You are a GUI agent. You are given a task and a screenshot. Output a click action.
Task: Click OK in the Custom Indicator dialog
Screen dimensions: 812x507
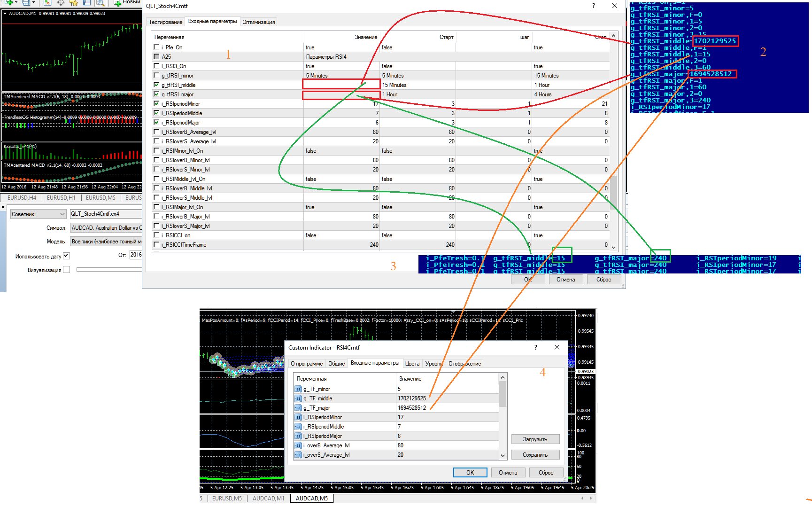tap(470, 473)
